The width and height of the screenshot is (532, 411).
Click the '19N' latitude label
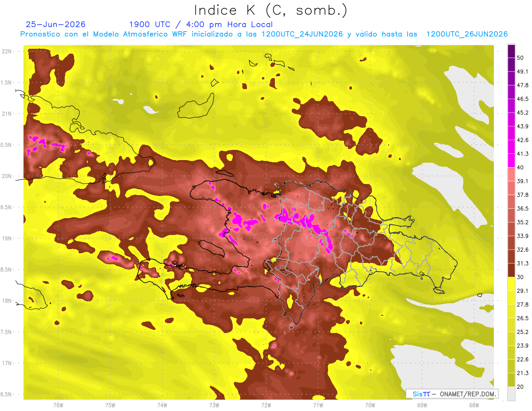pyautogui.click(x=8, y=238)
